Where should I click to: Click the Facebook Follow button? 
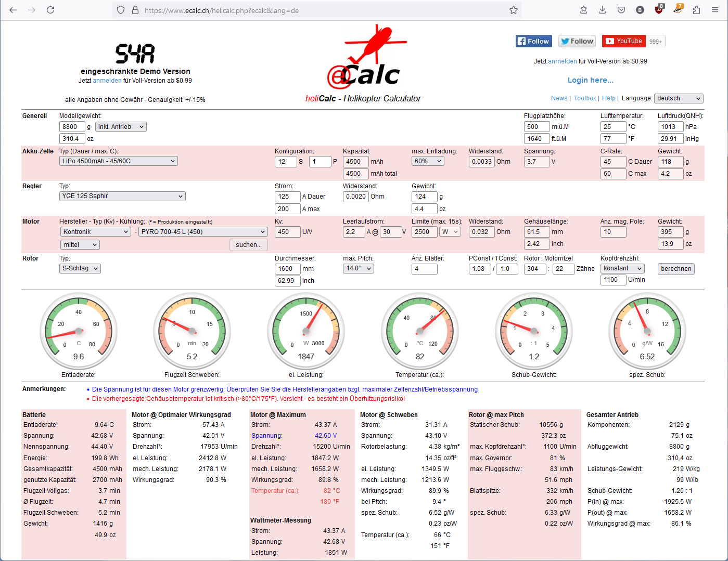tap(533, 41)
